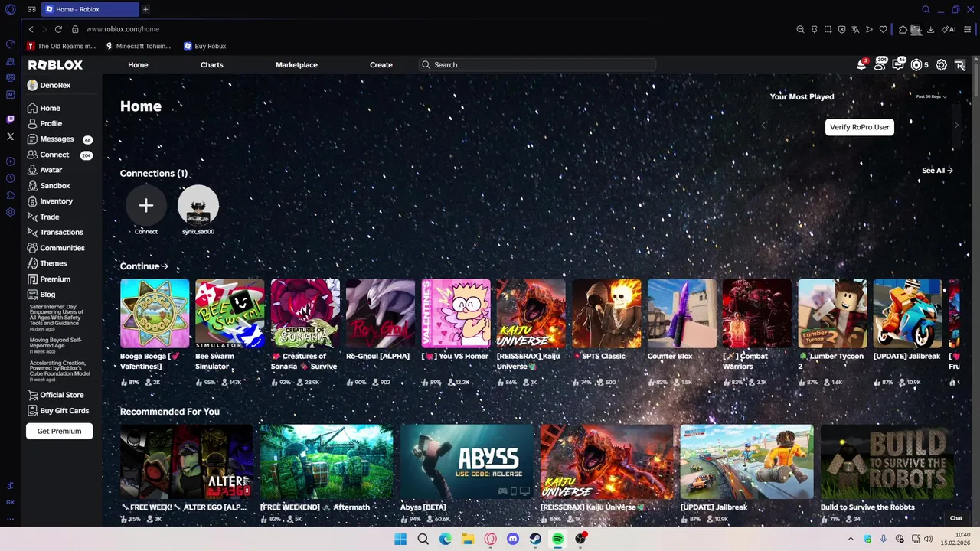Screen dimensions: 980x551
Task: Open the Roblox notifications bell
Action: (x=861, y=65)
